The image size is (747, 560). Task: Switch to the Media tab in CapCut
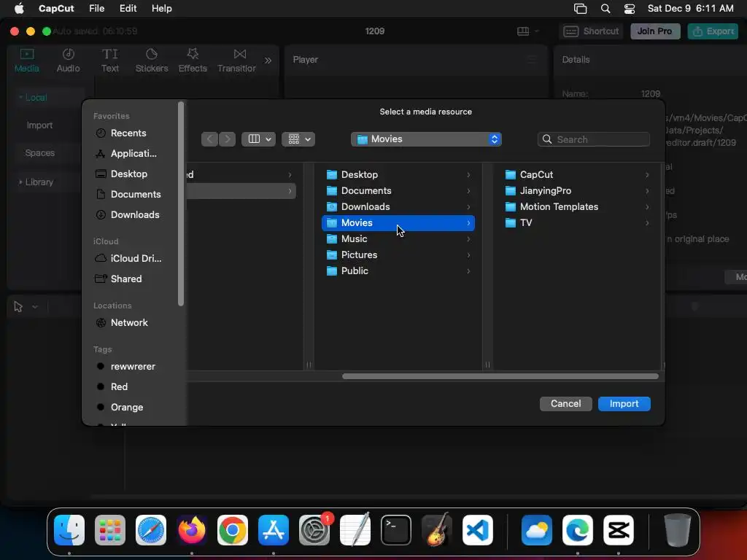click(x=27, y=61)
